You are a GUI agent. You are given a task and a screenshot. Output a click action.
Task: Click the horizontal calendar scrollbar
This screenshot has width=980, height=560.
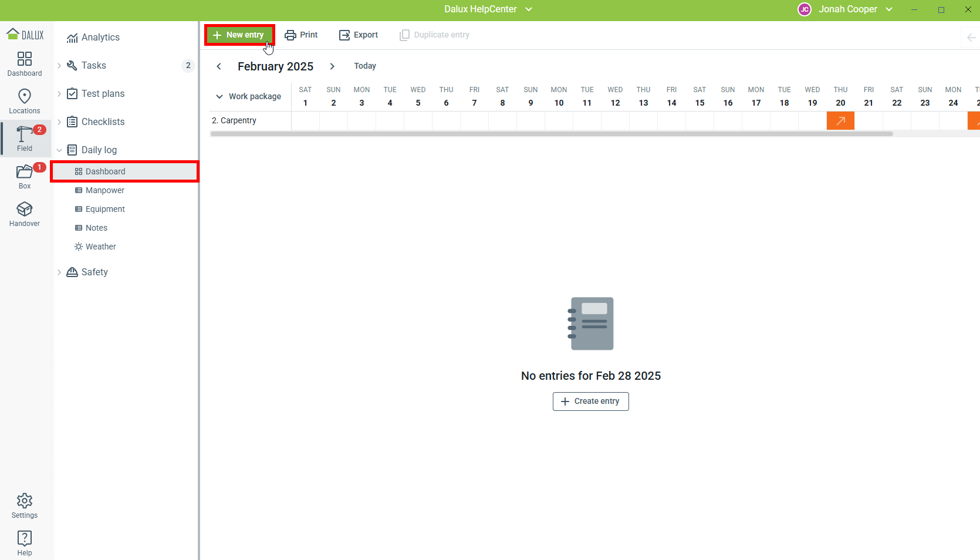(x=551, y=134)
